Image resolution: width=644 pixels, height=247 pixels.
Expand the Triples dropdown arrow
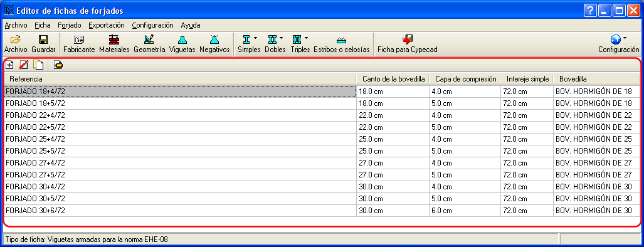click(x=306, y=38)
